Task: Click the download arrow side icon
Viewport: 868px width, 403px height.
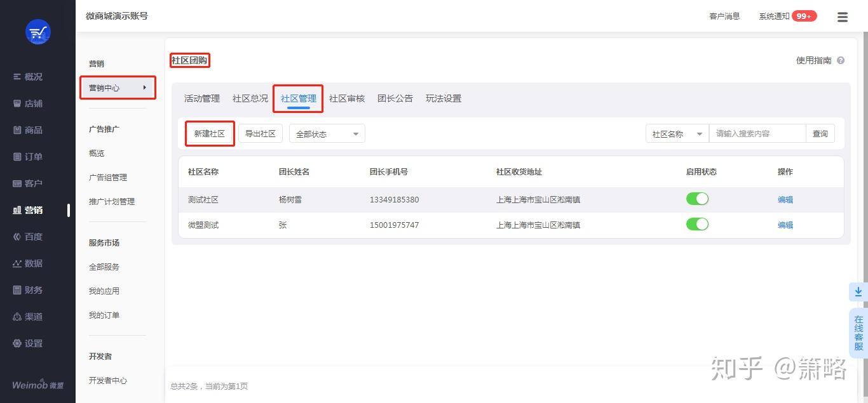Action: point(858,292)
